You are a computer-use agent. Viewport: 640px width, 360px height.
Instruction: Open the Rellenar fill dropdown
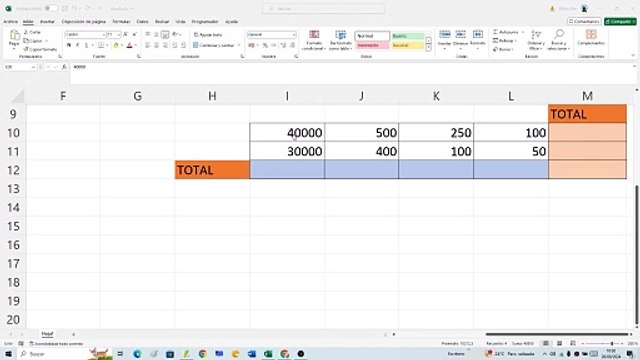505,40
